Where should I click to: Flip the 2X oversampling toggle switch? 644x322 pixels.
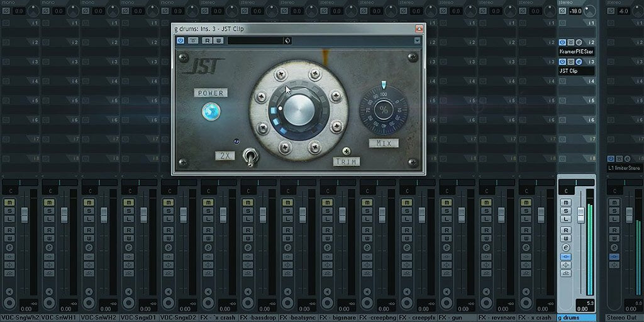(250, 157)
